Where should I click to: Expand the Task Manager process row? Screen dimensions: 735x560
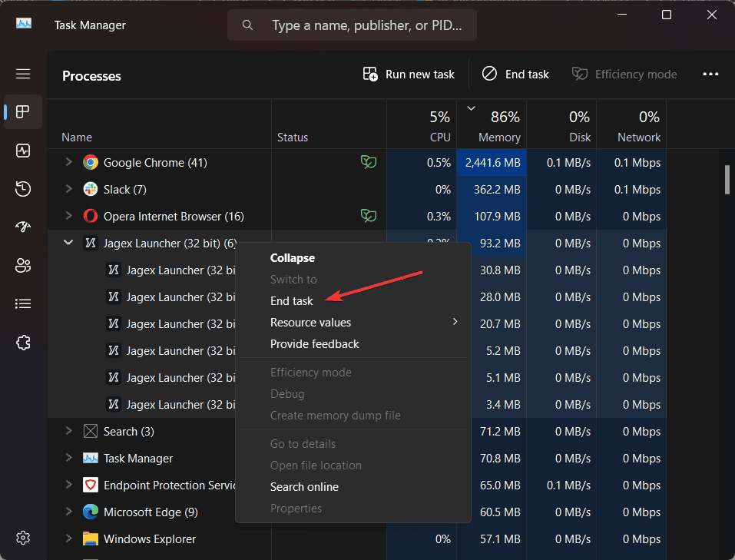(68, 457)
